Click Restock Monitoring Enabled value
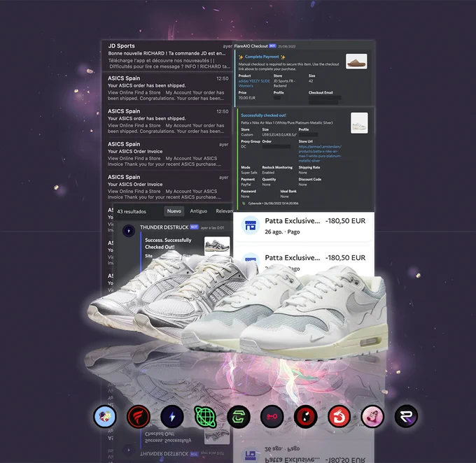The width and height of the screenshot is (476, 463). coord(268,173)
